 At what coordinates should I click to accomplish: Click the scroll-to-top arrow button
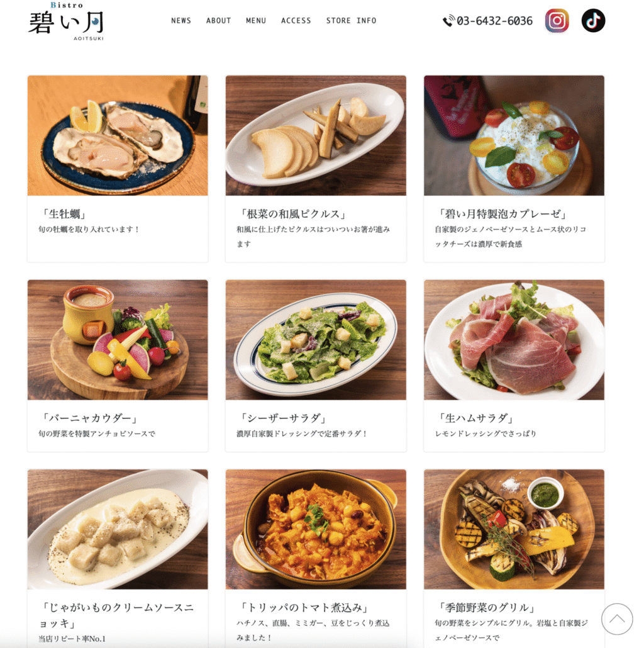pos(617,618)
